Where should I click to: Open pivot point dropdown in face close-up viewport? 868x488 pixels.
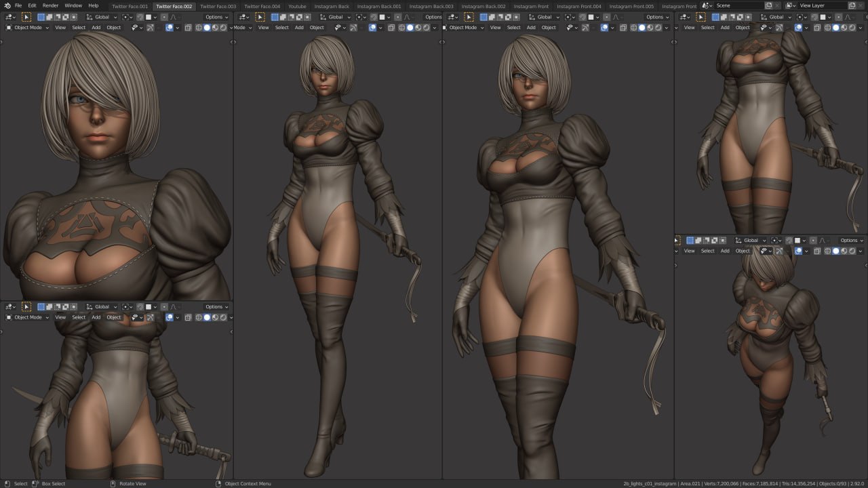(x=127, y=17)
